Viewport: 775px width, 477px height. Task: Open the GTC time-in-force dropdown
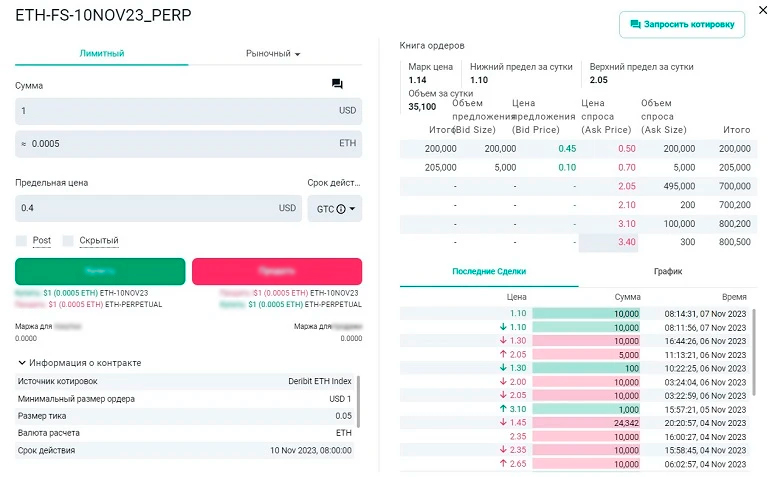tap(337, 209)
